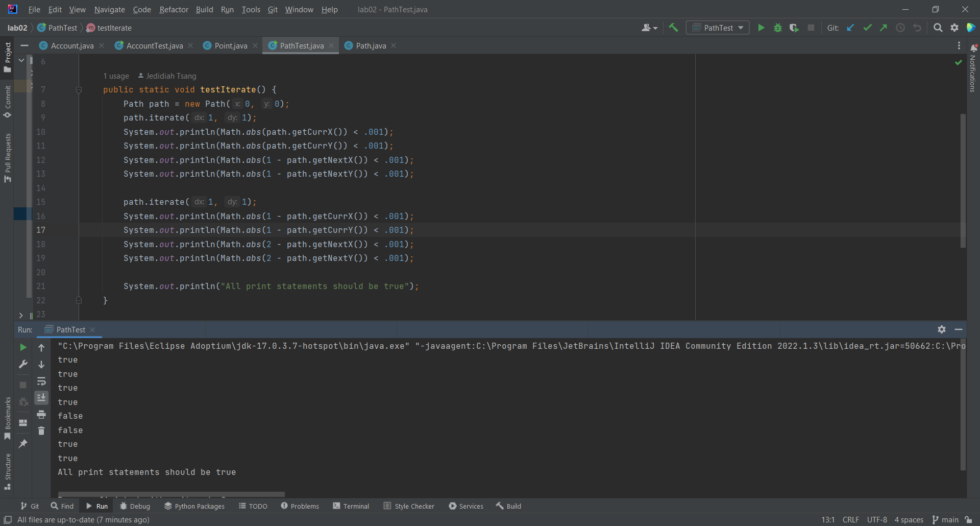Rerun PathTest from the Run panel
The height and width of the screenshot is (526, 980).
(23, 348)
